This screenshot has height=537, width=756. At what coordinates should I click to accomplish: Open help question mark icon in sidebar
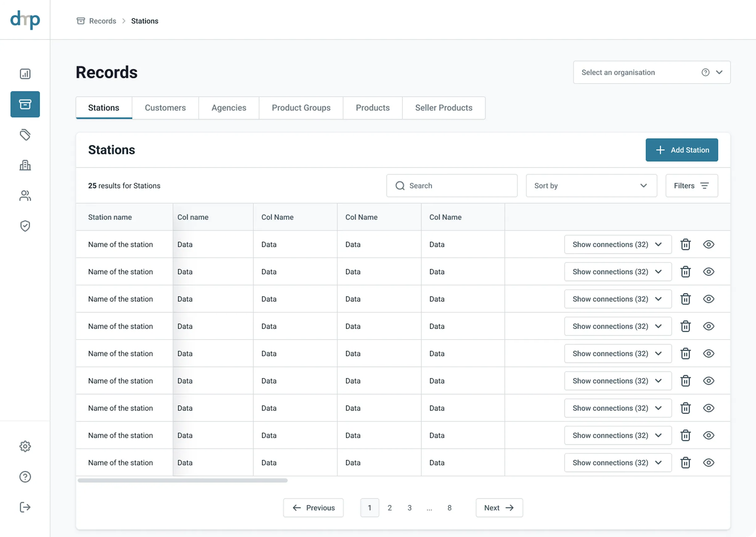25,477
